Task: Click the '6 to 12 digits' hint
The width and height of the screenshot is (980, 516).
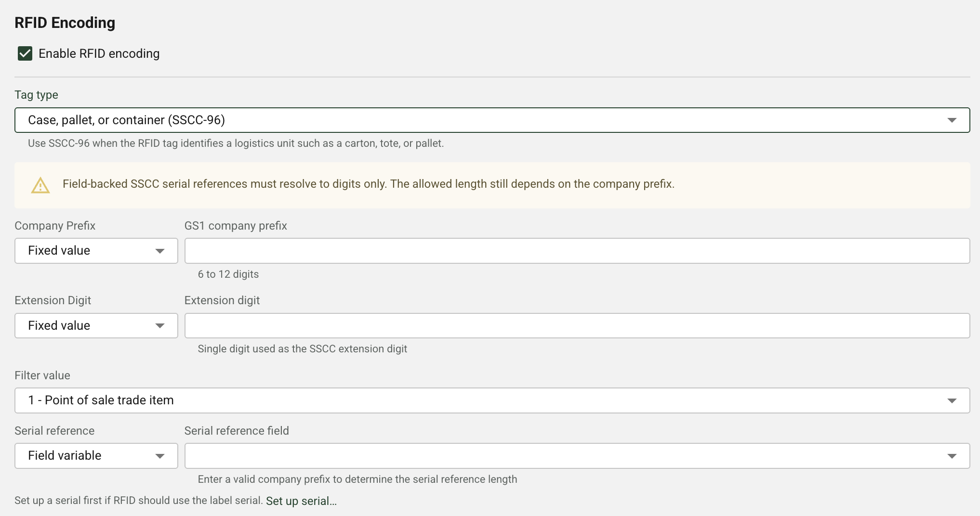Action: coord(228,274)
